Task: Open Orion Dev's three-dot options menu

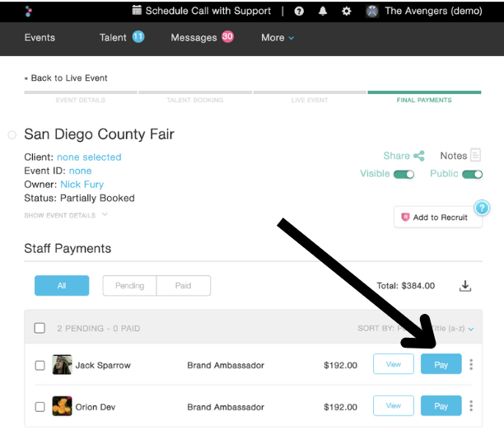Action: (x=471, y=405)
